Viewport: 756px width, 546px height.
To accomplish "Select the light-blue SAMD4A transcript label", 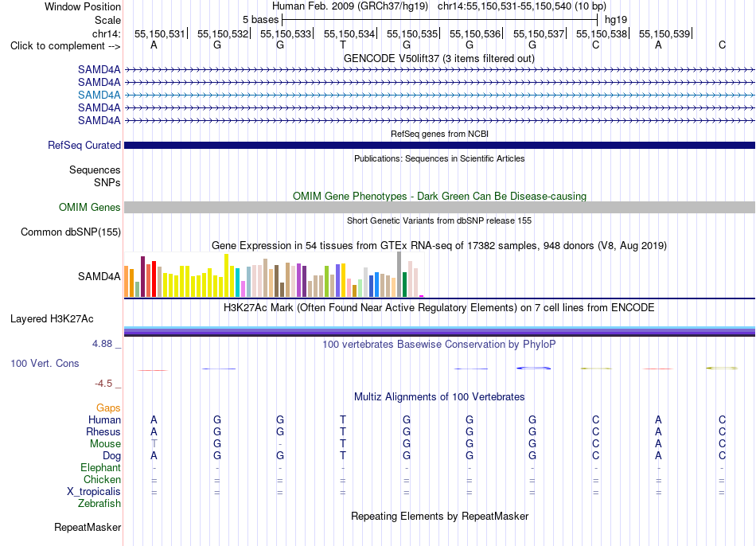I will tap(99, 95).
